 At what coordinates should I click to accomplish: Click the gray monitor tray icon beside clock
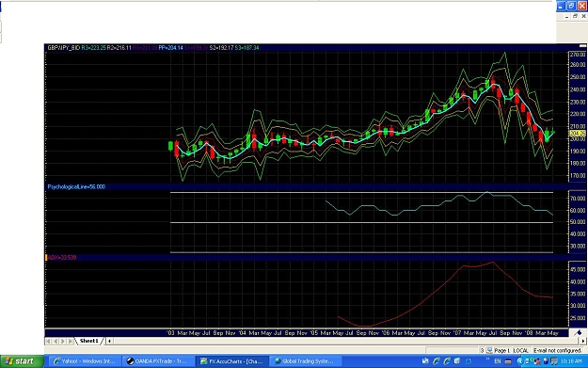[554, 361]
